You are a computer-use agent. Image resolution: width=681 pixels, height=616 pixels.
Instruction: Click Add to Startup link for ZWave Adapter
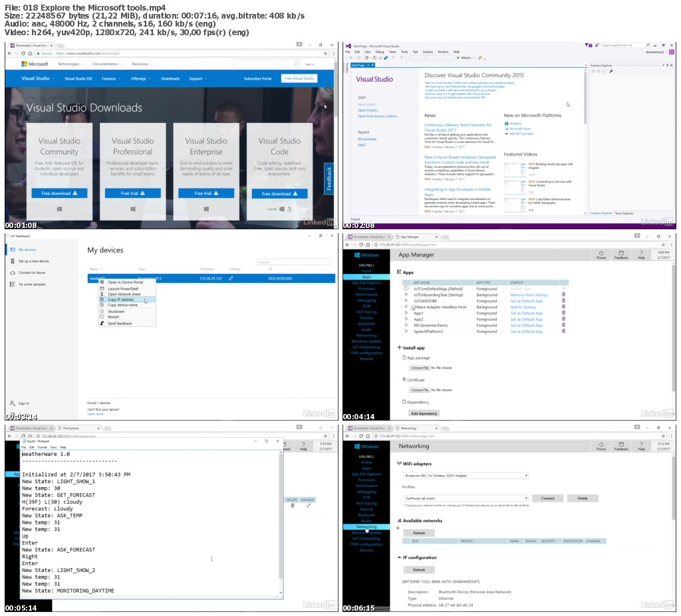coord(523,307)
